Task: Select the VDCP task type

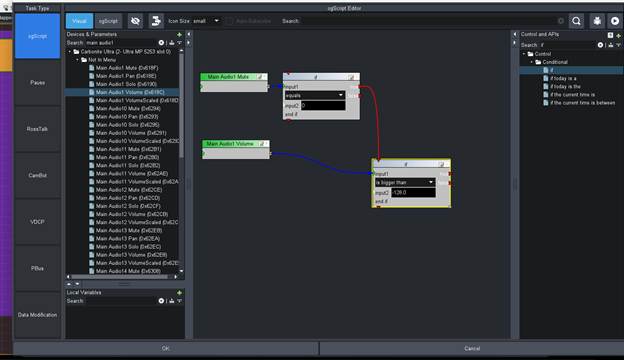Action: point(37,222)
